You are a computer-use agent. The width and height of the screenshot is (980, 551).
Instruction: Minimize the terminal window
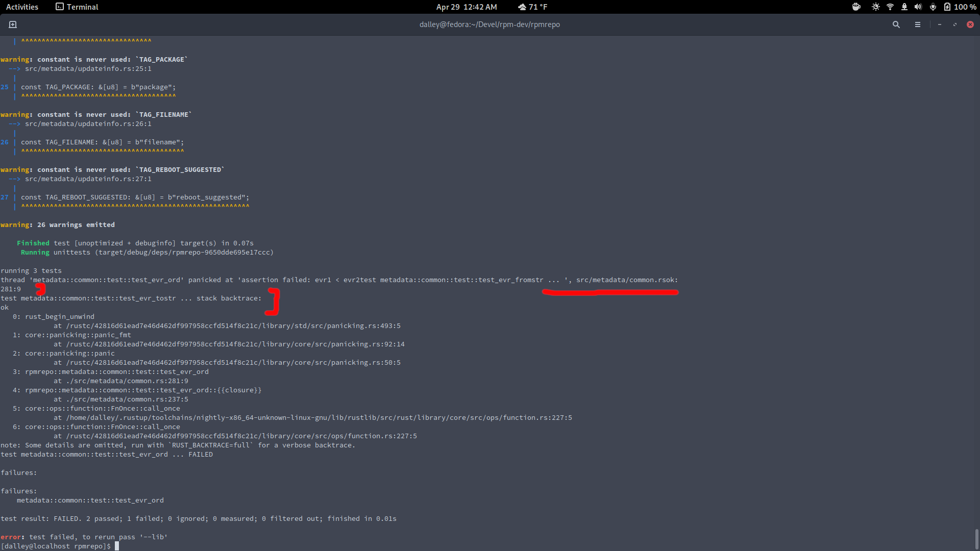coord(939,24)
